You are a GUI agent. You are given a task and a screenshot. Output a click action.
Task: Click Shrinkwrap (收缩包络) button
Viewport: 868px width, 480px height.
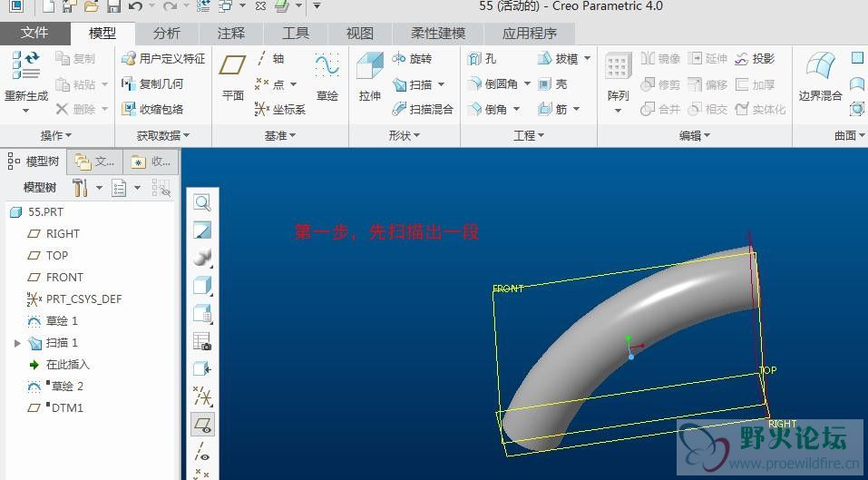(152, 109)
